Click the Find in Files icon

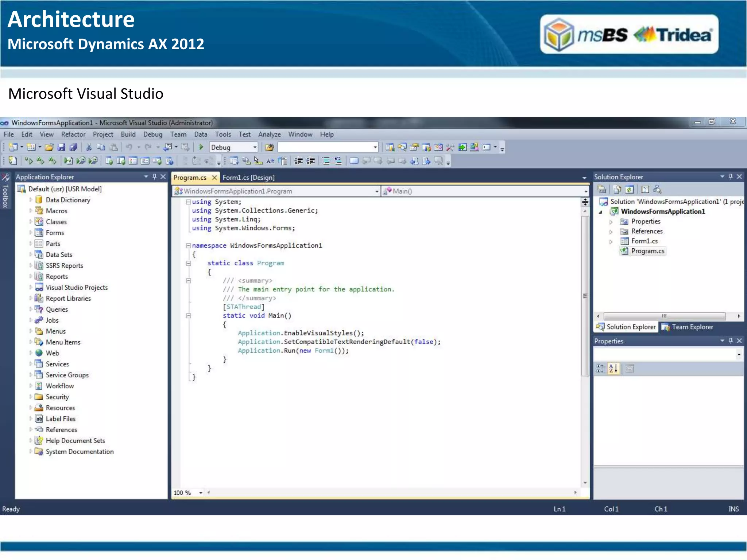[x=269, y=147]
